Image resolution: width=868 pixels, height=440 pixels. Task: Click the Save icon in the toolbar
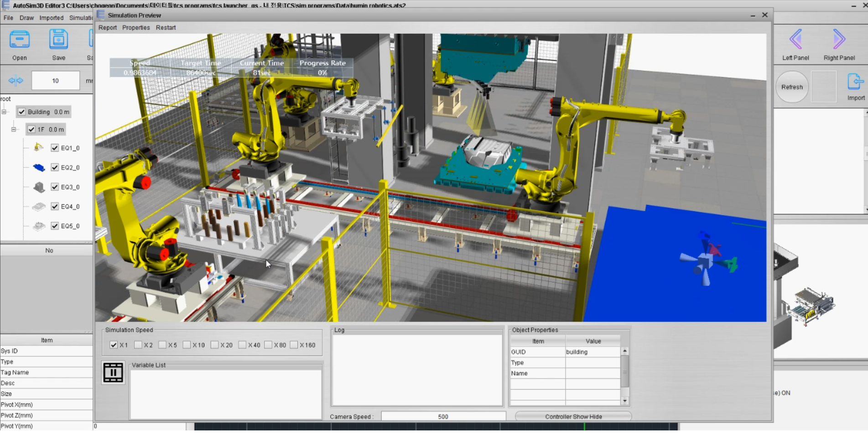[x=58, y=40]
